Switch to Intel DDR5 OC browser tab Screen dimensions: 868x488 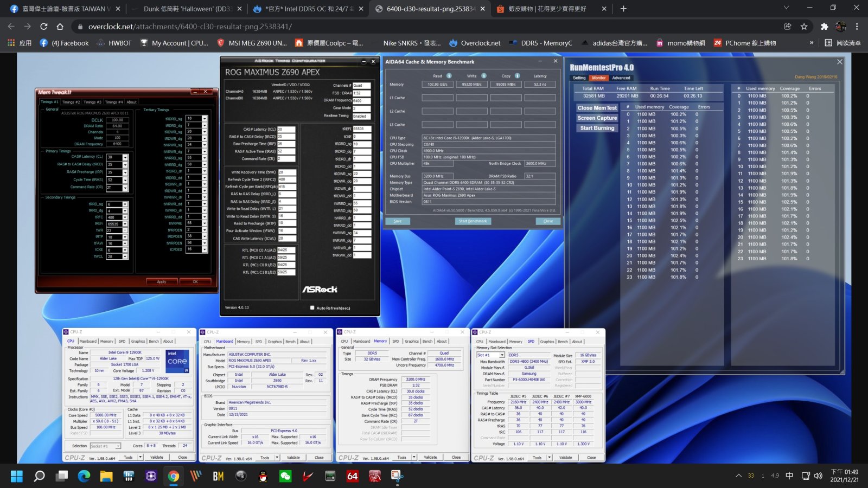(x=309, y=9)
